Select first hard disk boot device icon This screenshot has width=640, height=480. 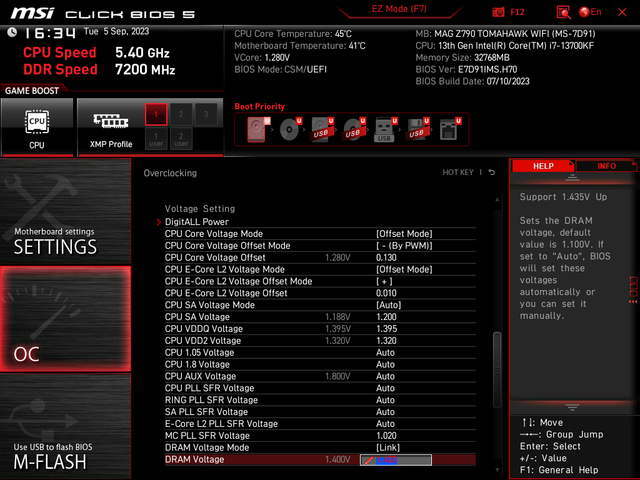point(258,129)
